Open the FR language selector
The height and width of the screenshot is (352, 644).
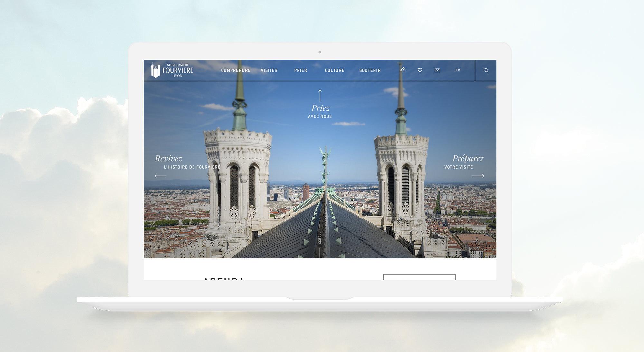point(458,70)
